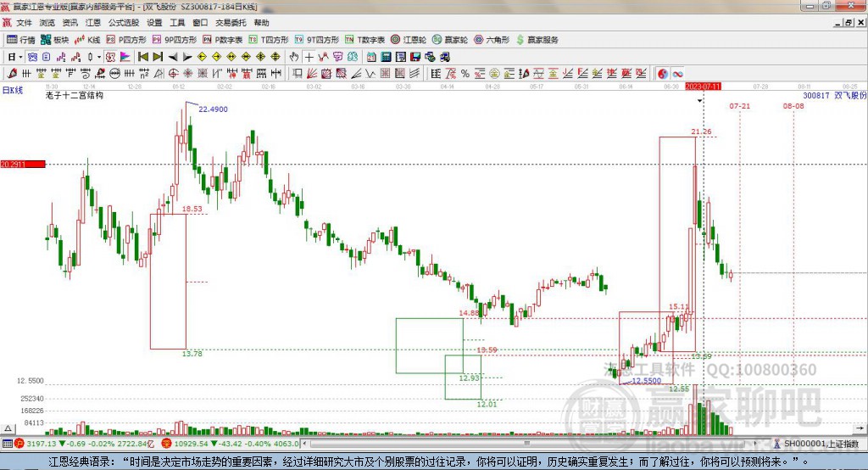Click the 2023-07-11 date marker

point(703,87)
